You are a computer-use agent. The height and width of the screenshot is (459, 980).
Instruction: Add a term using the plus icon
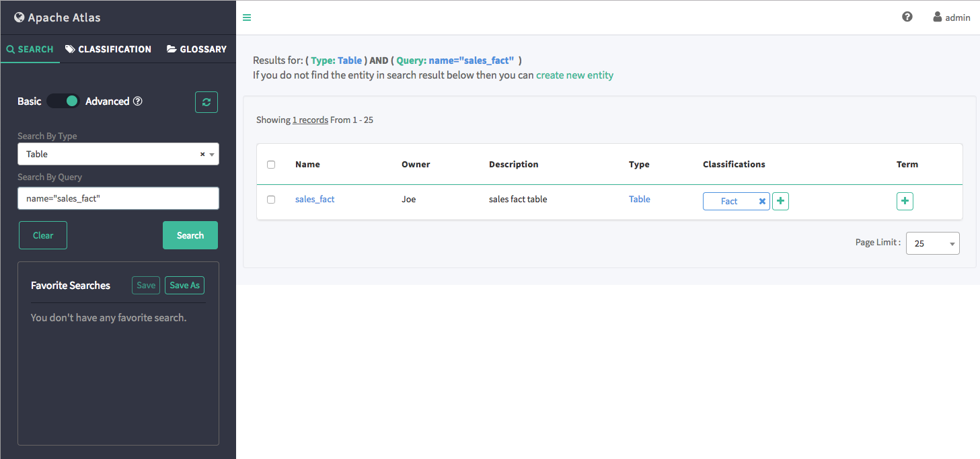905,201
